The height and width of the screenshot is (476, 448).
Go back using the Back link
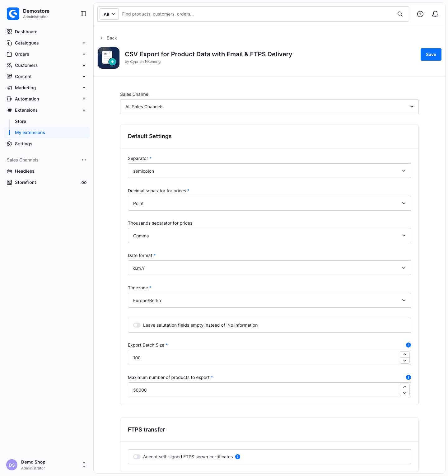[109, 38]
